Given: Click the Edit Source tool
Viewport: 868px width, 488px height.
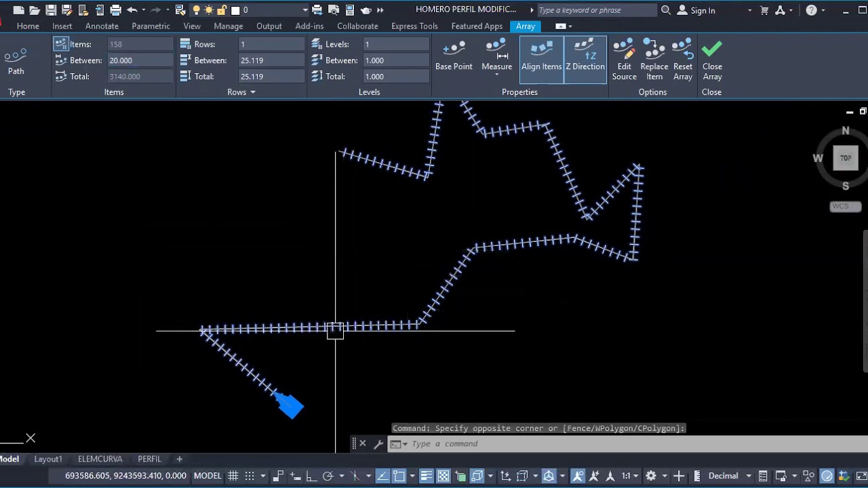Looking at the screenshot, I should 624,60.
